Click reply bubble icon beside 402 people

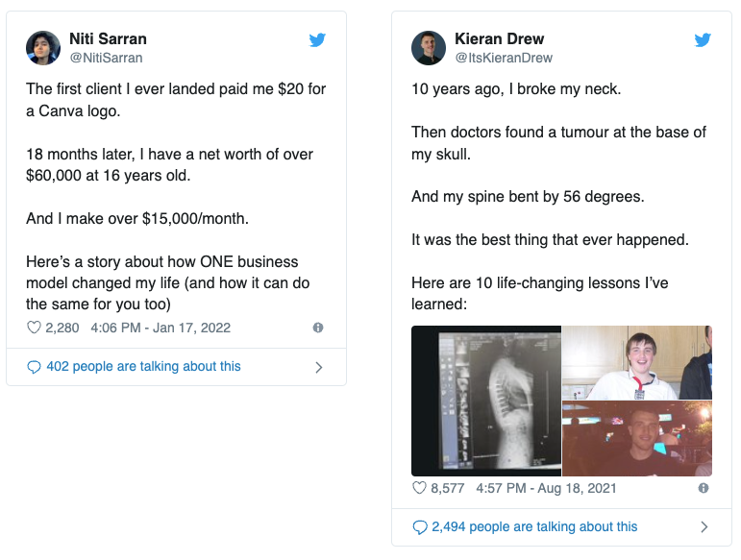coord(35,367)
